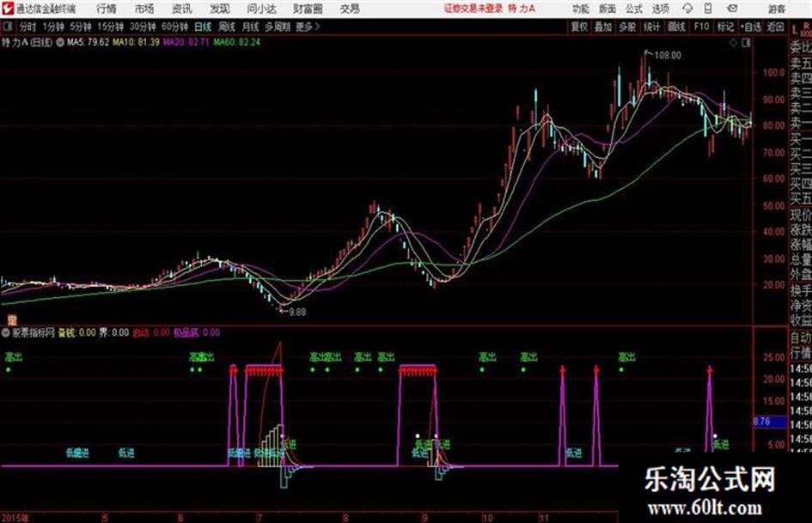Click the 画线 drawing tool button
The width and height of the screenshot is (812, 523).
[x=676, y=27]
